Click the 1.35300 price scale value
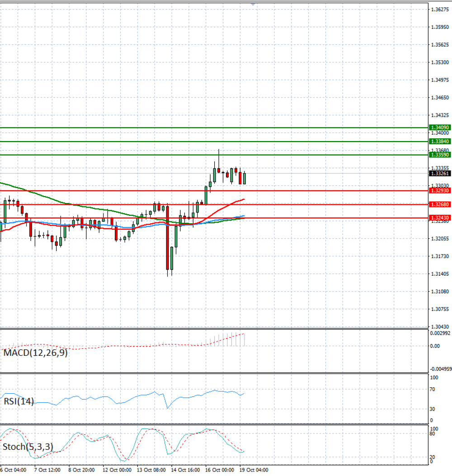 point(440,62)
